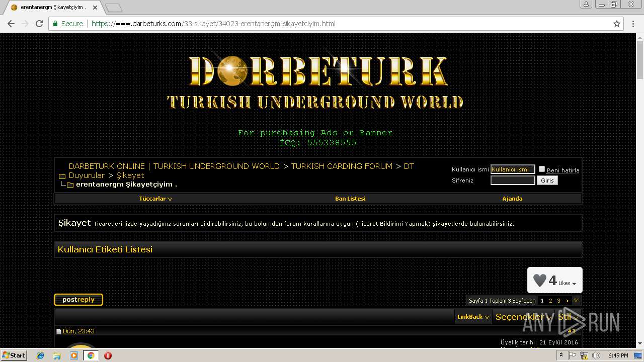Open TURKISH CARDING FORUM breadcrumb link
644x362 pixels.
[342, 166]
